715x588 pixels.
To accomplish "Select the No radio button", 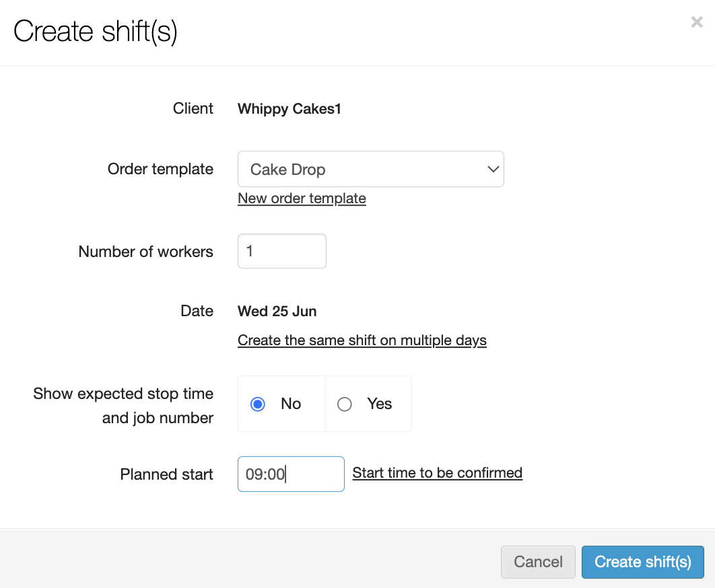I will pyautogui.click(x=258, y=404).
